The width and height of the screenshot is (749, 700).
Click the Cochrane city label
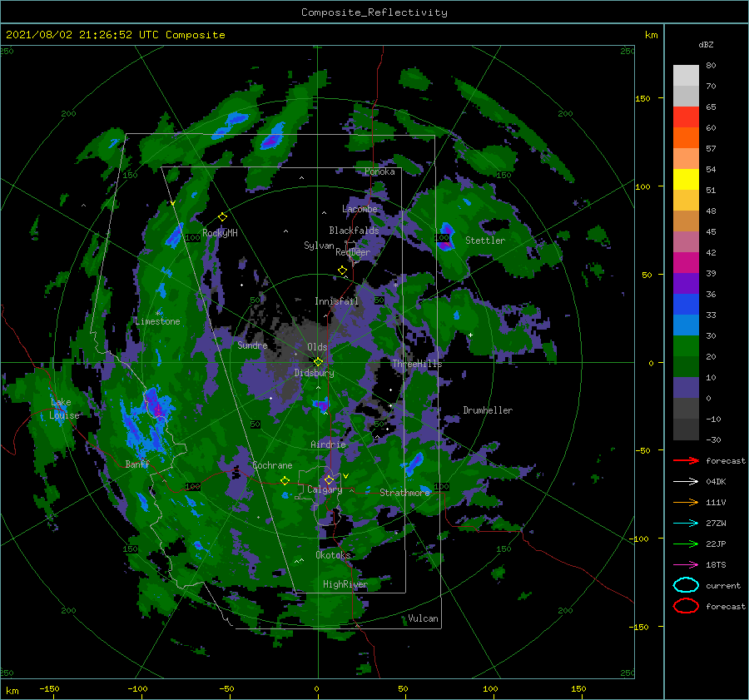(x=272, y=465)
